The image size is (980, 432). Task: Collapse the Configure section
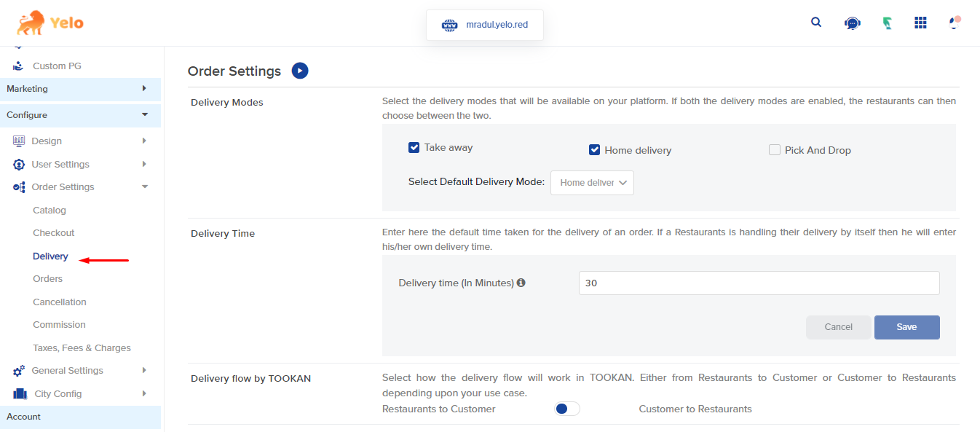80,115
